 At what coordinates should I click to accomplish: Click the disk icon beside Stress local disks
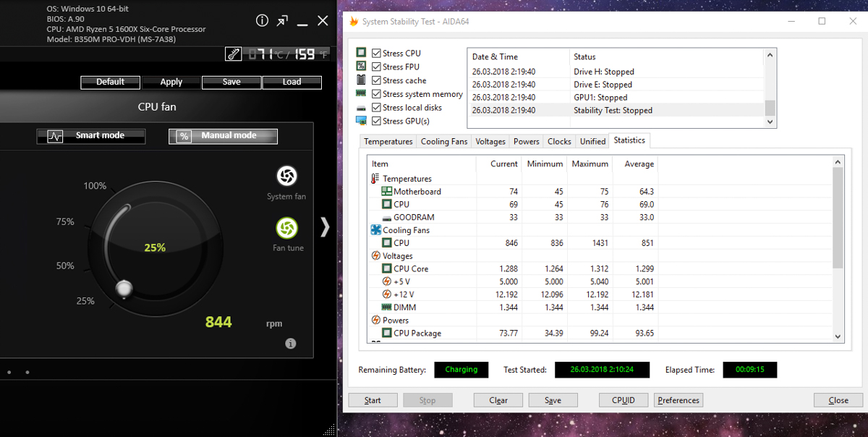pos(361,107)
